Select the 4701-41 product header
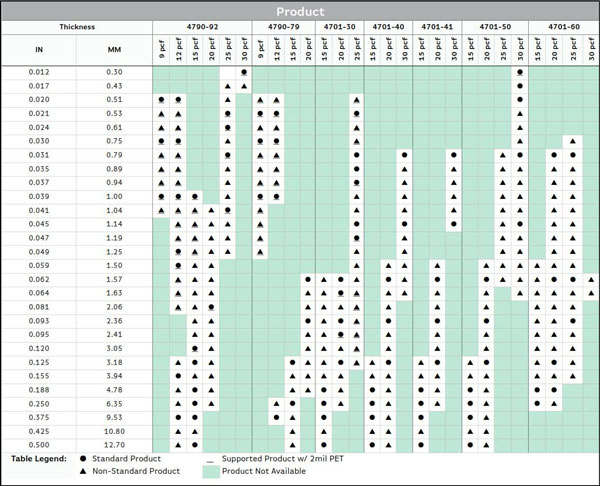This screenshot has width=600, height=486. [437, 27]
